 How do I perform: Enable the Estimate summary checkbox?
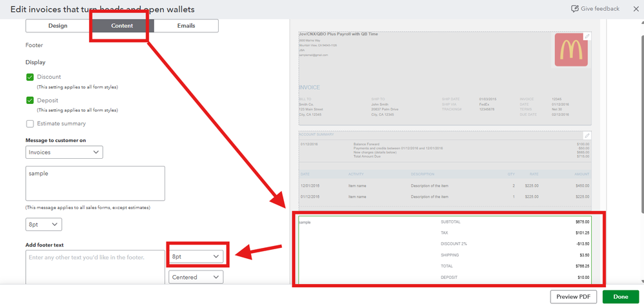(30, 123)
